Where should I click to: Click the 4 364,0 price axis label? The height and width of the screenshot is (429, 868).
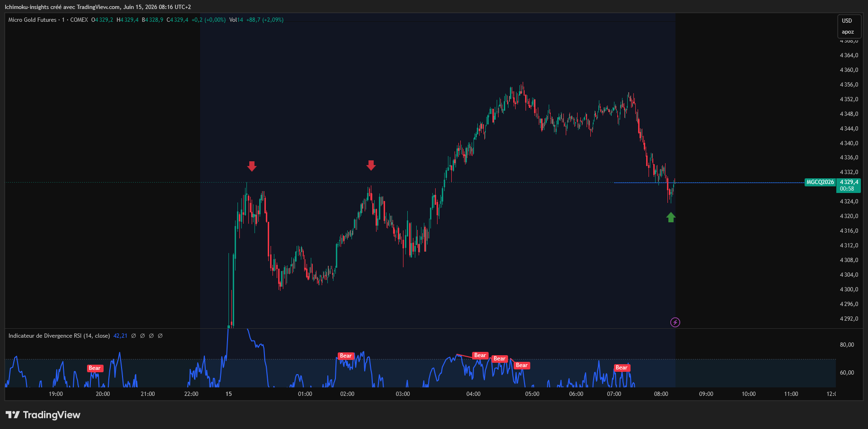[x=849, y=55]
